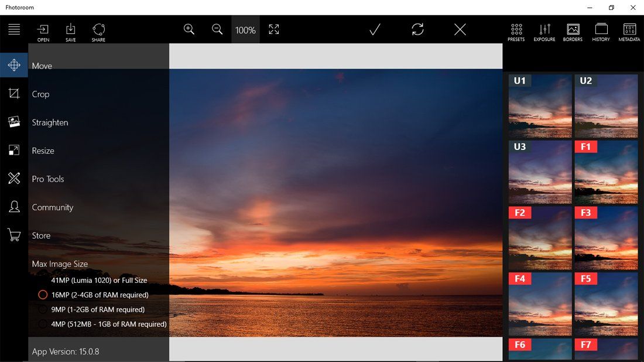Viewport: 644px width, 362px height.
Task: Save the current photo
Action: tap(70, 30)
